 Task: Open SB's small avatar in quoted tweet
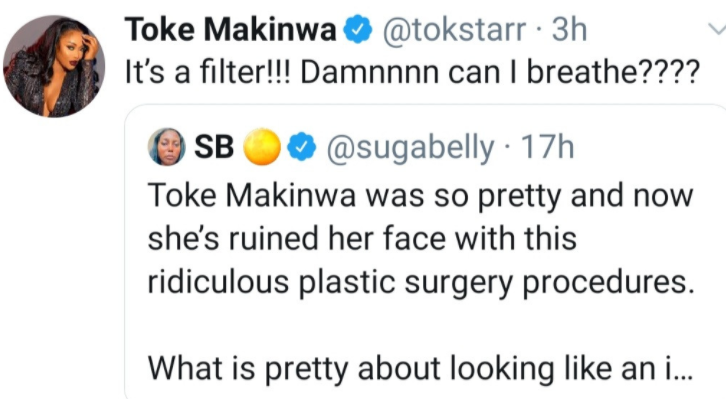(167, 147)
